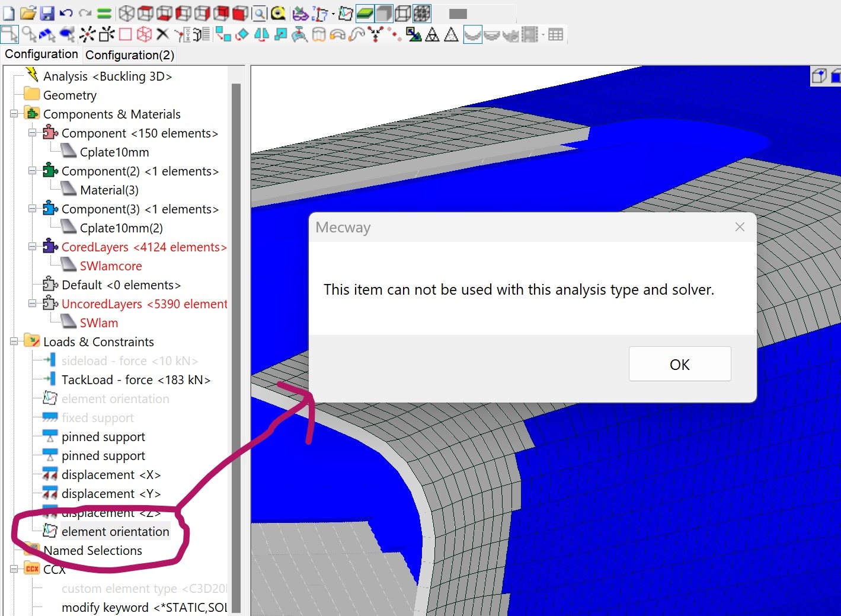The image size is (841, 616).
Task: Click the mirror mesh tool
Action: [x=261, y=34]
